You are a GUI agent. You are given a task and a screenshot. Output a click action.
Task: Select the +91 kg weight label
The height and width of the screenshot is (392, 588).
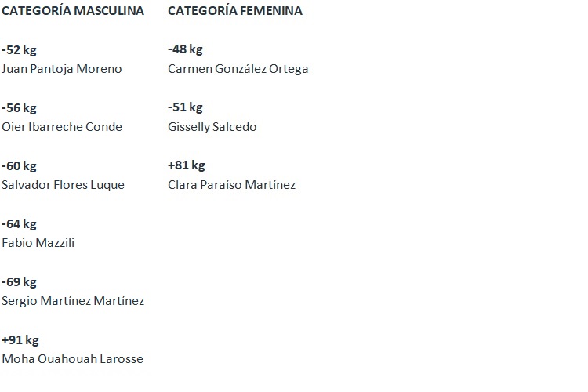click(x=20, y=339)
